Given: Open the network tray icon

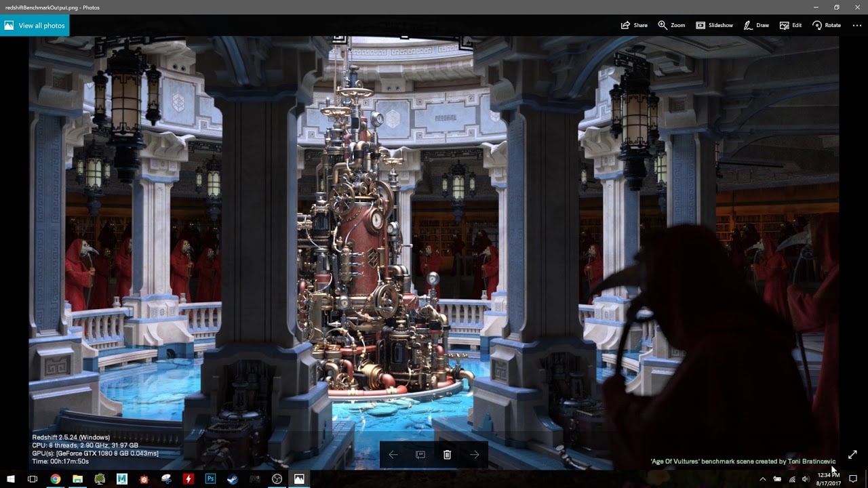Looking at the screenshot, I should click(791, 479).
